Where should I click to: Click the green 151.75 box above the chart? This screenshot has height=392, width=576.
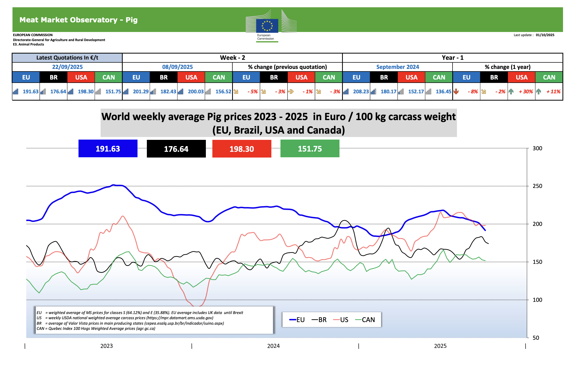310,149
